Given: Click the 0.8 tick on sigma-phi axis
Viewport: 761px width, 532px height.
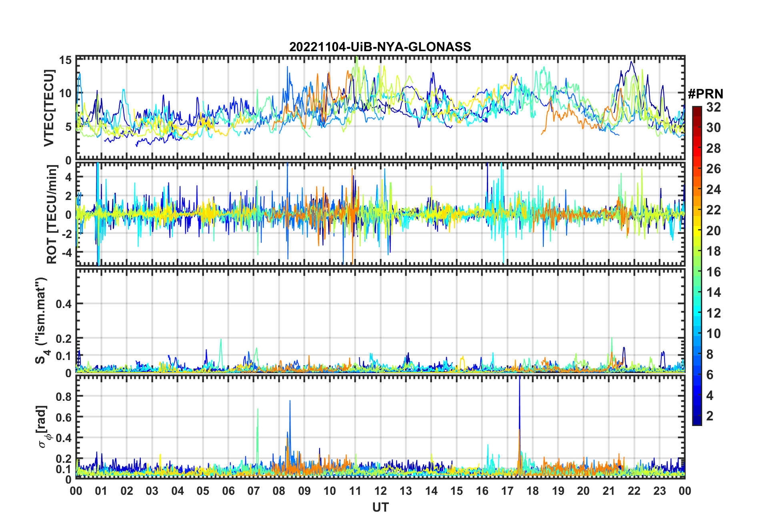Looking at the screenshot, I should (x=64, y=396).
